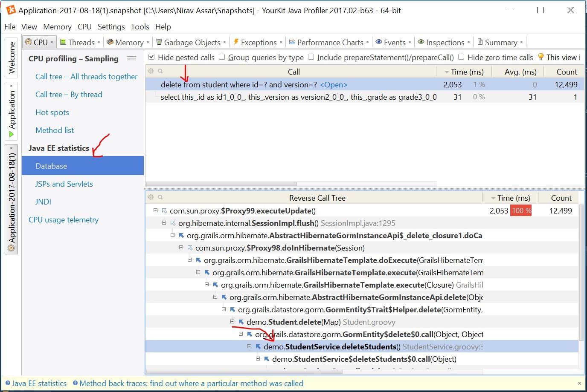Open the Memory menu
Viewport: 587px width, 392px height.
pyautogui.click(x=57, y=27)
